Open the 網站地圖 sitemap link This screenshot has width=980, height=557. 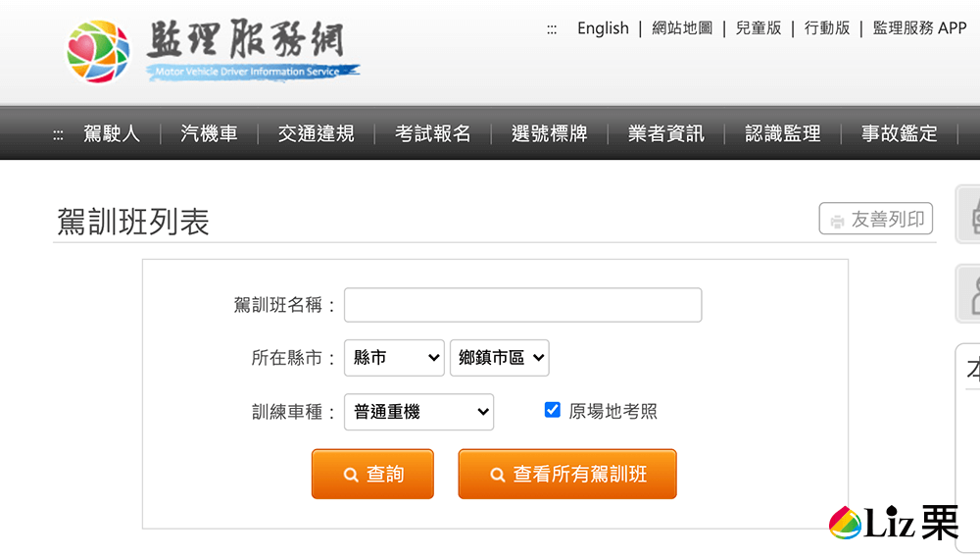pyautogui.click(x=682, y=28)
